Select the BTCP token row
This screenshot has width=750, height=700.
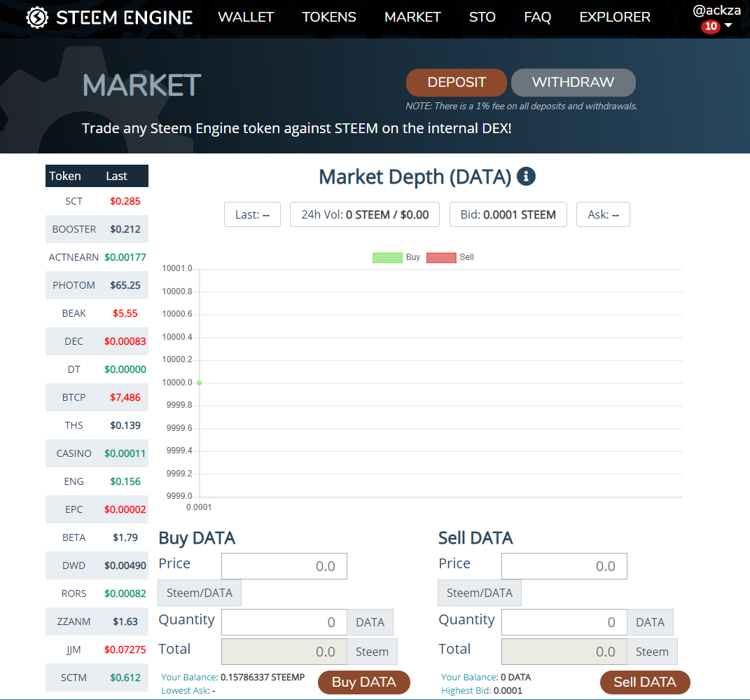coord(97,397)
